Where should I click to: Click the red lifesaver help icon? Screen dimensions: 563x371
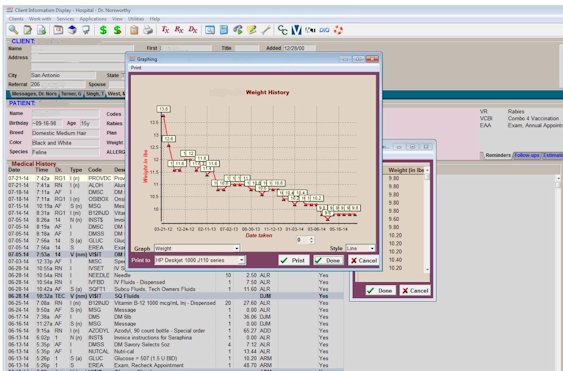(x=338, y=30)
